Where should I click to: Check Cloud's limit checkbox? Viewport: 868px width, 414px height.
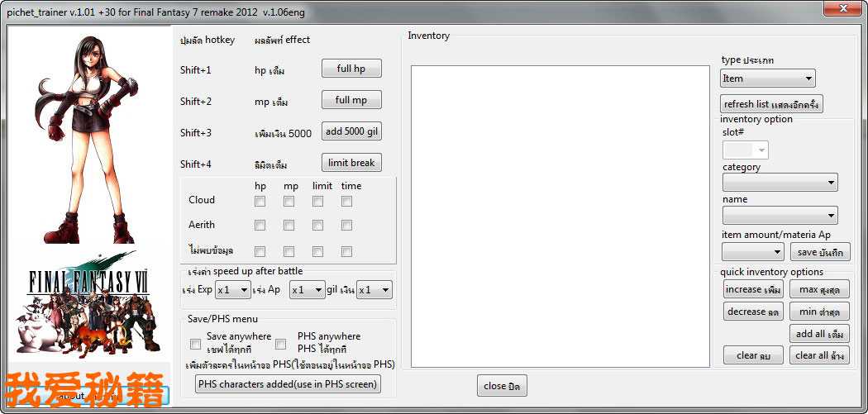click(x=317, y=201)
